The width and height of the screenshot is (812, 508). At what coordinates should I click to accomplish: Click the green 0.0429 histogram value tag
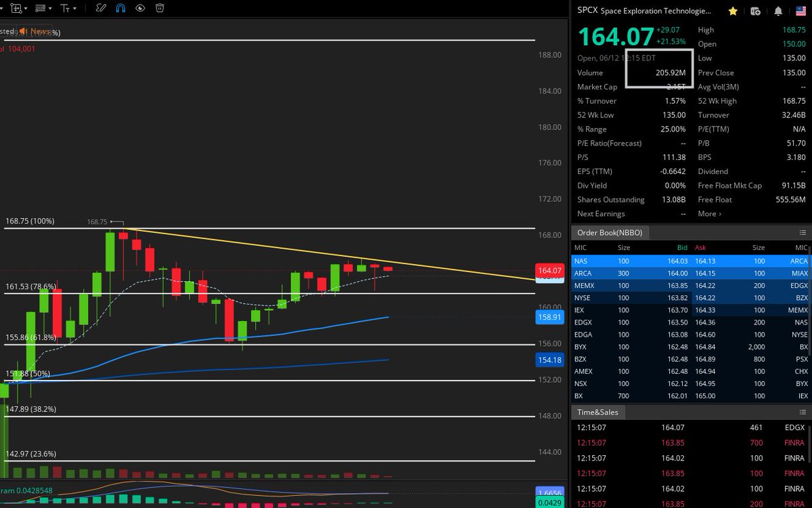point(549,503)
